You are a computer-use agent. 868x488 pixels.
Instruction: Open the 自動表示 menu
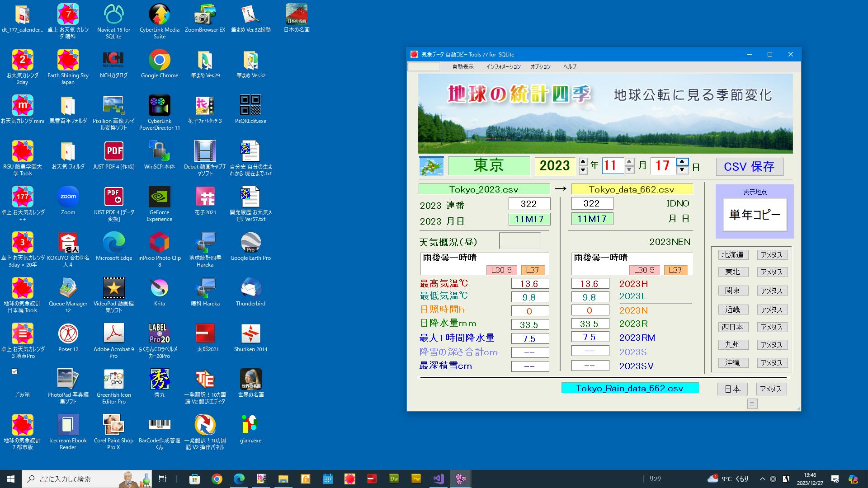point(462,67)
